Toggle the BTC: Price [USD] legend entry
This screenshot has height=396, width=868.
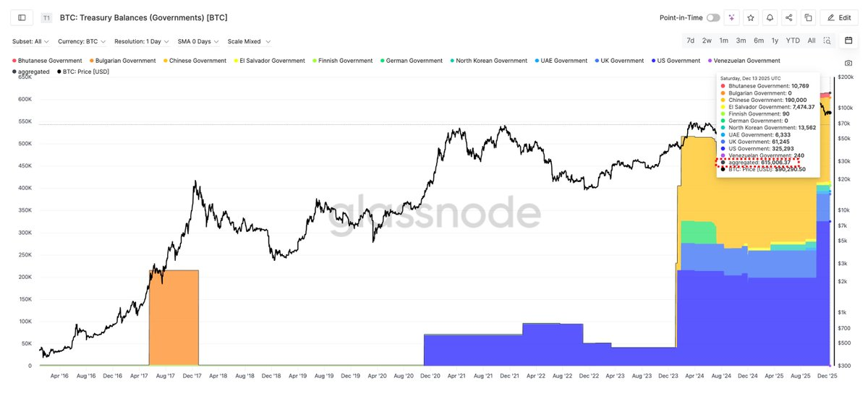[85, 72]
